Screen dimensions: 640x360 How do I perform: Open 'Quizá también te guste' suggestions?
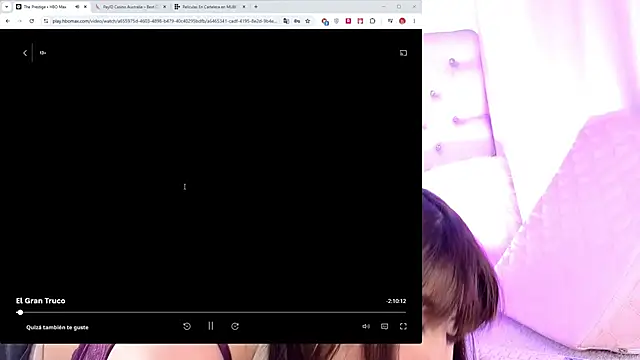click(57, 327)
